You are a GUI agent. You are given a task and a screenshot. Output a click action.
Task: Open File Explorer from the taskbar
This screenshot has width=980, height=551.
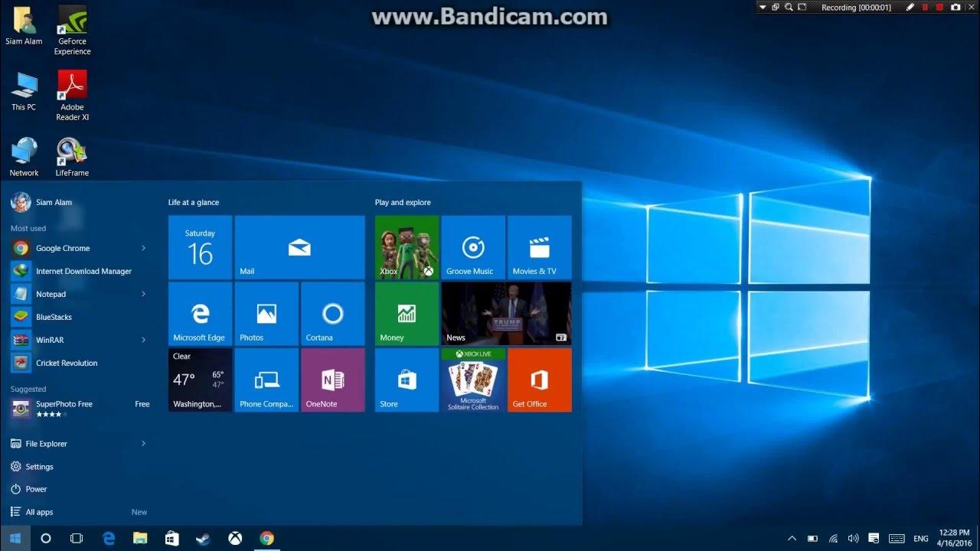coord(140,538)
